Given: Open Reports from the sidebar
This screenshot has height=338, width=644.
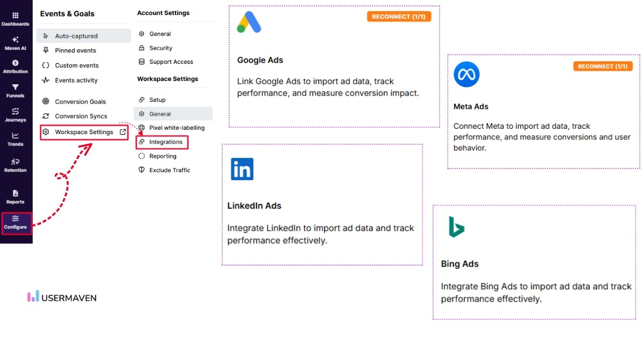Looking at the screenshot, I should click(x=16, y=197).
